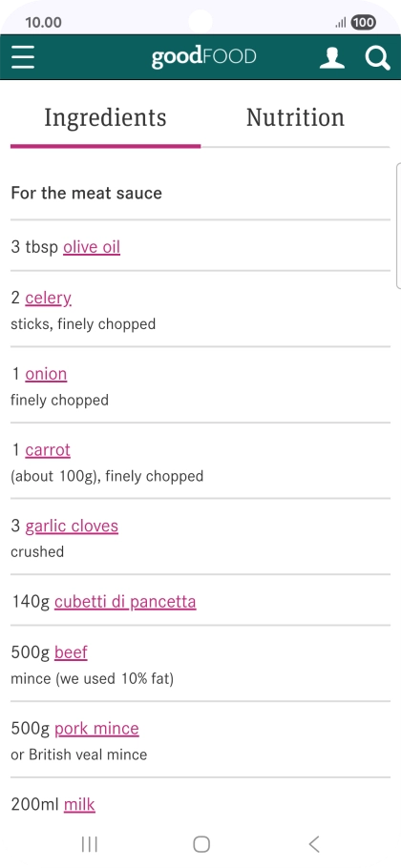This screenshot has height=868, width=401.
Task: Open the olive oil link
Action: coord(92,247)
